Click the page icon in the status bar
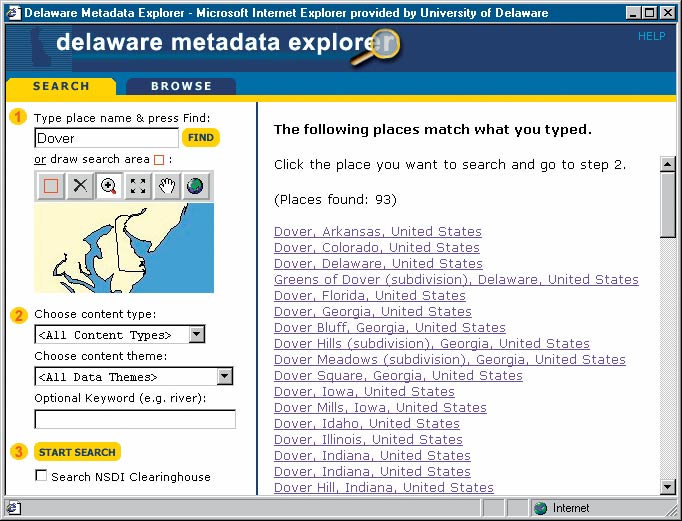Image resolution: width=682 pixels, height=521 pixels. coord(13,508)
